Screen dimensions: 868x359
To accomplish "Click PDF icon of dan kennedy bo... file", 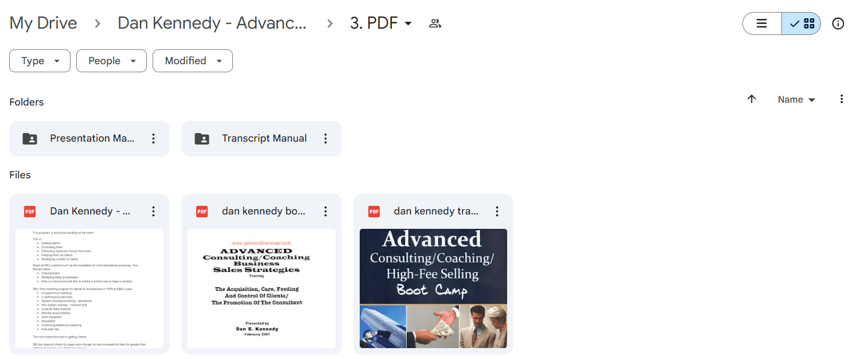I will [x=202, y=211].
